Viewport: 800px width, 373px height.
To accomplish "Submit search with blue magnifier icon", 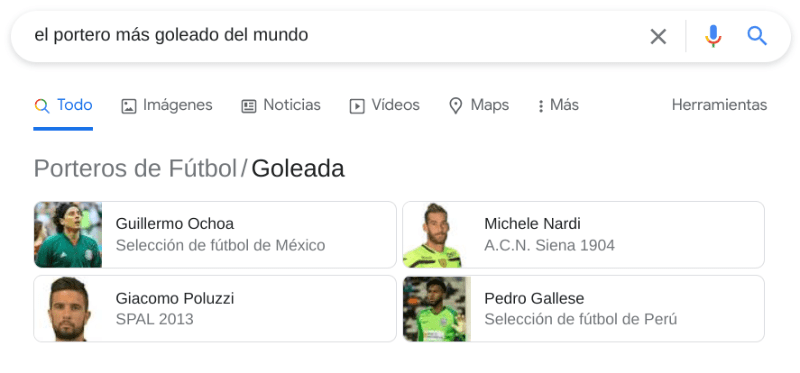I will [757, 36].
